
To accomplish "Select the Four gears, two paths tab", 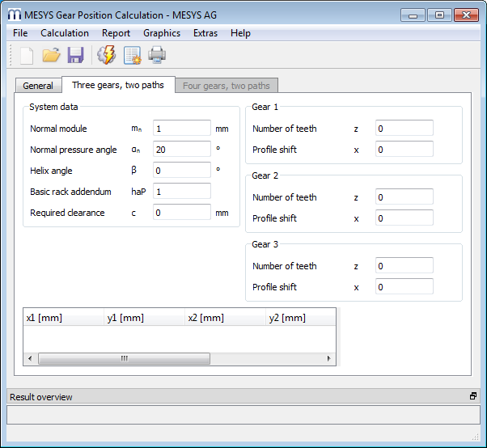I will click(227, 86).
